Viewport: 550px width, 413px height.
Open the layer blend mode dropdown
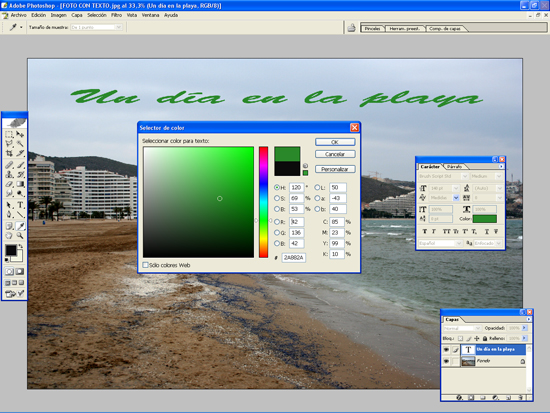click(462, 328)
